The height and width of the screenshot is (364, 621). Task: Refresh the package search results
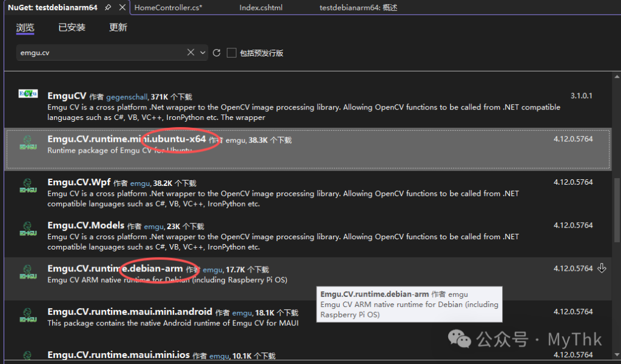pyautogui.click(x=217, y=53)
